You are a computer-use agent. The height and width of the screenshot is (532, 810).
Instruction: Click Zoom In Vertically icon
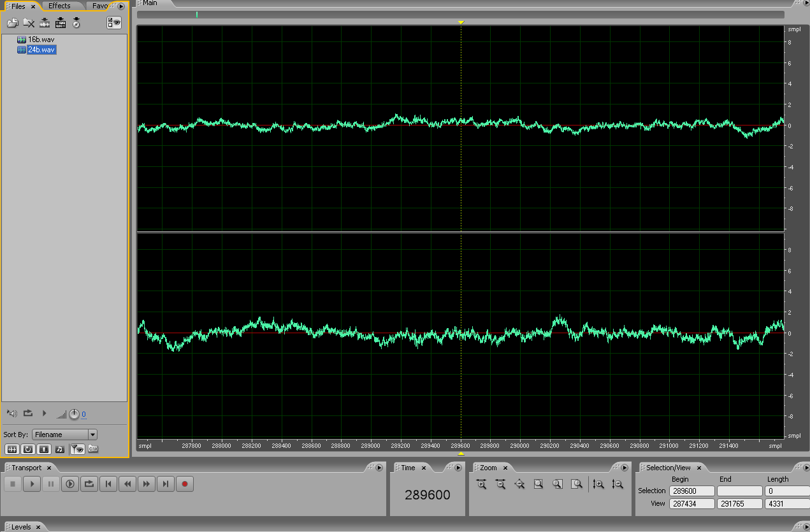point(598,484)
